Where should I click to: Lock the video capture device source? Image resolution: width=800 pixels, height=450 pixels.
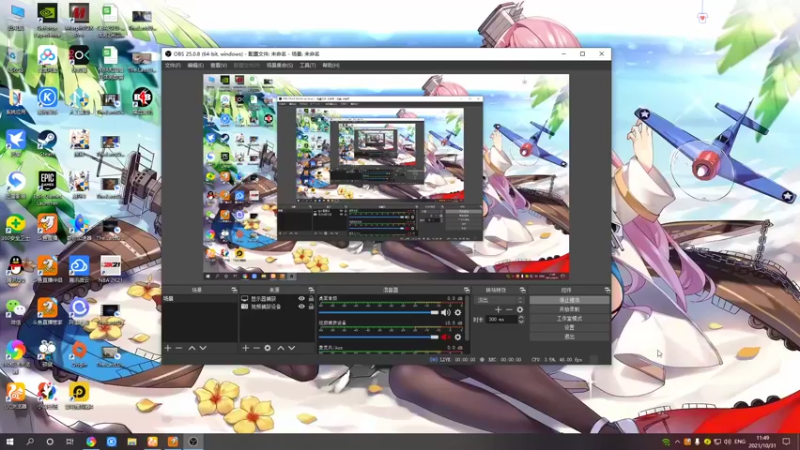pos(311,307)
